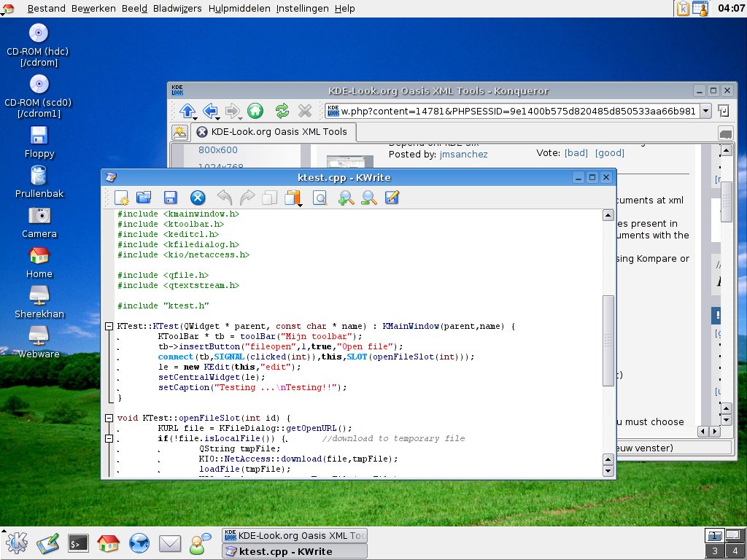
Task: Click the pencil edit icon in KWrite toolbar
Action: pos(392,198)
